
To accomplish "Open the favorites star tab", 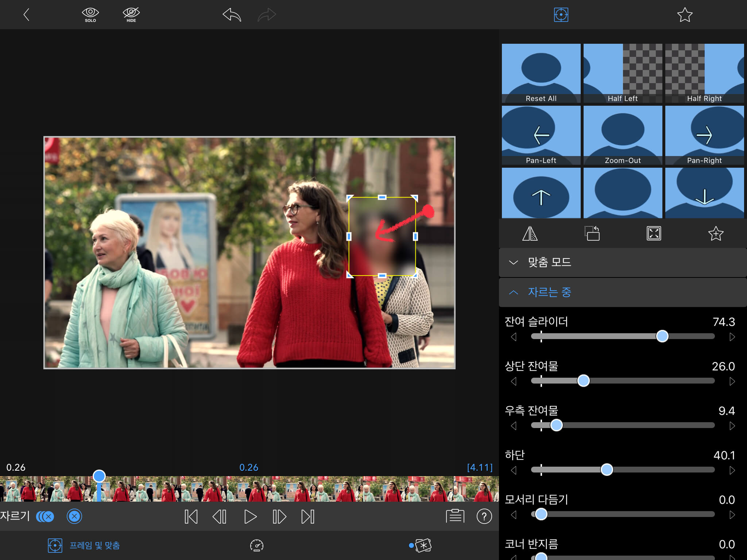I will click(685, 15).
